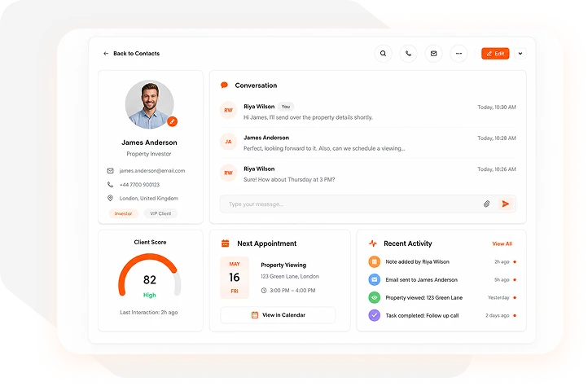Click the green eye icon for Property viewed
The height and width of the screenshot is (386, 588).
(374, 298)
